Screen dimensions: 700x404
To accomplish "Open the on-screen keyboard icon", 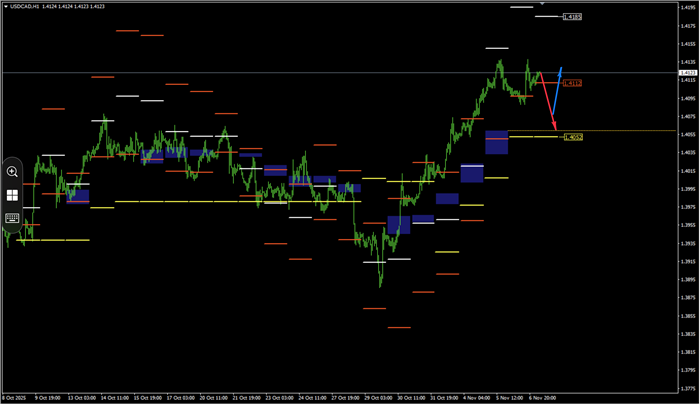I will (x=13, y=218).
